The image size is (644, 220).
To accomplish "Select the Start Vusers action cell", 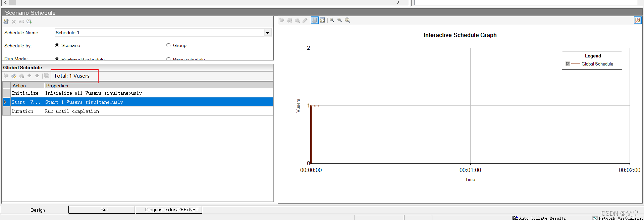I will tap(27, 102).
